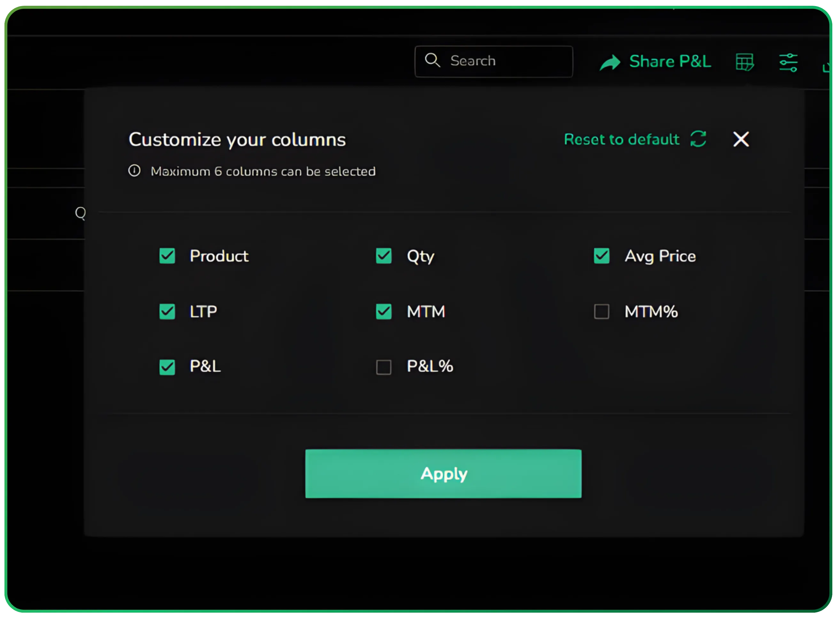Click the search magnifier icon
The width and height of the screenshot is (840, 620).
pyautogui.click(x=432, y=61)
